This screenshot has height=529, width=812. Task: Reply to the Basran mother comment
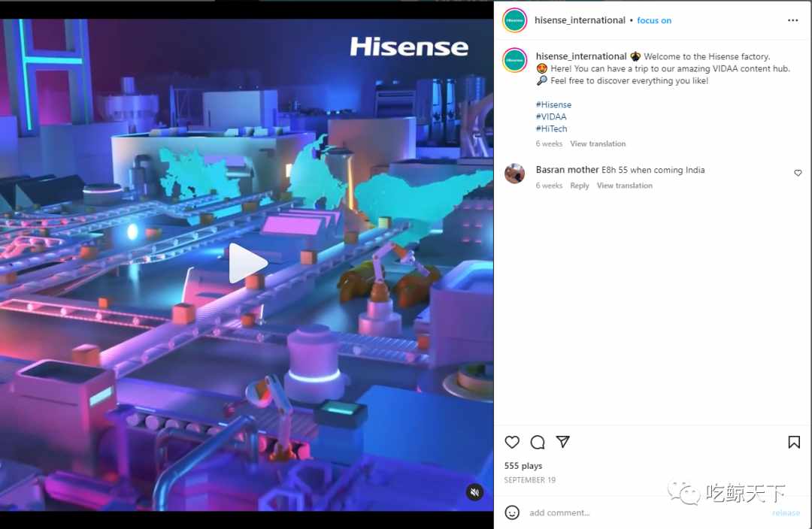580,186
